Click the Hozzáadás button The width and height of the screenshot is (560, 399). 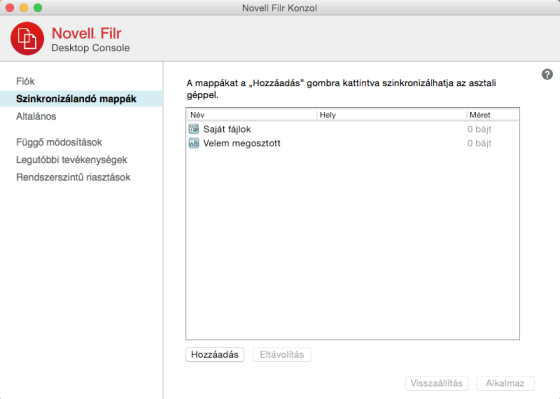215,354
